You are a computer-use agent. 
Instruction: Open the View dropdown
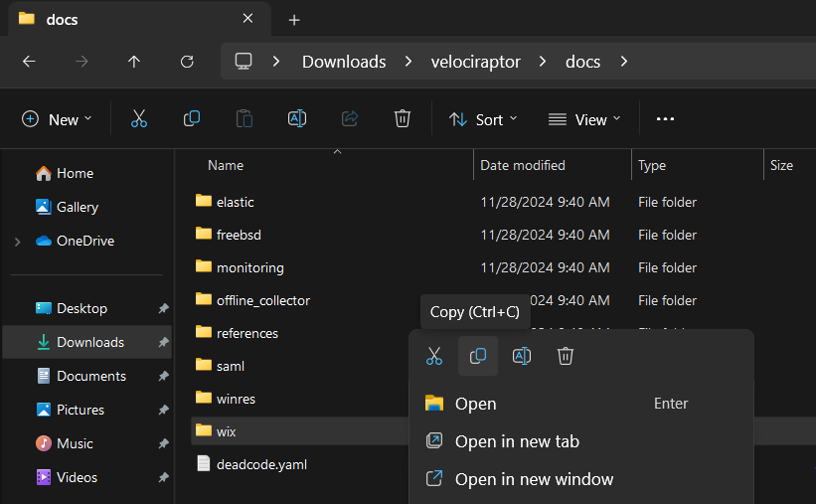coord(584,119)
